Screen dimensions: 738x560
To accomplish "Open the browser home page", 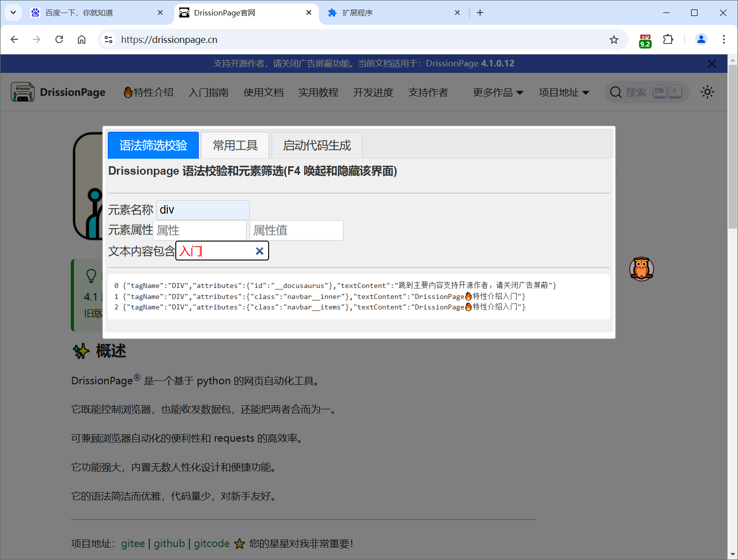I will (81, 39).
